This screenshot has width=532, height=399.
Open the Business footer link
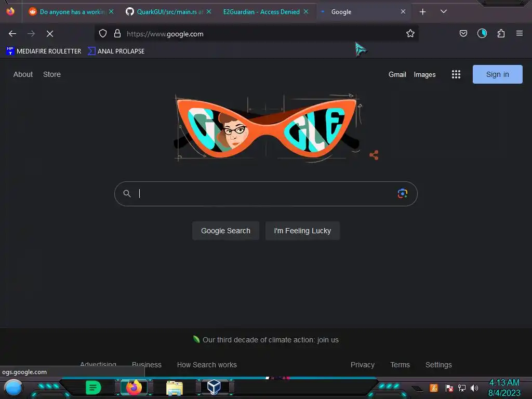point(147,365)
